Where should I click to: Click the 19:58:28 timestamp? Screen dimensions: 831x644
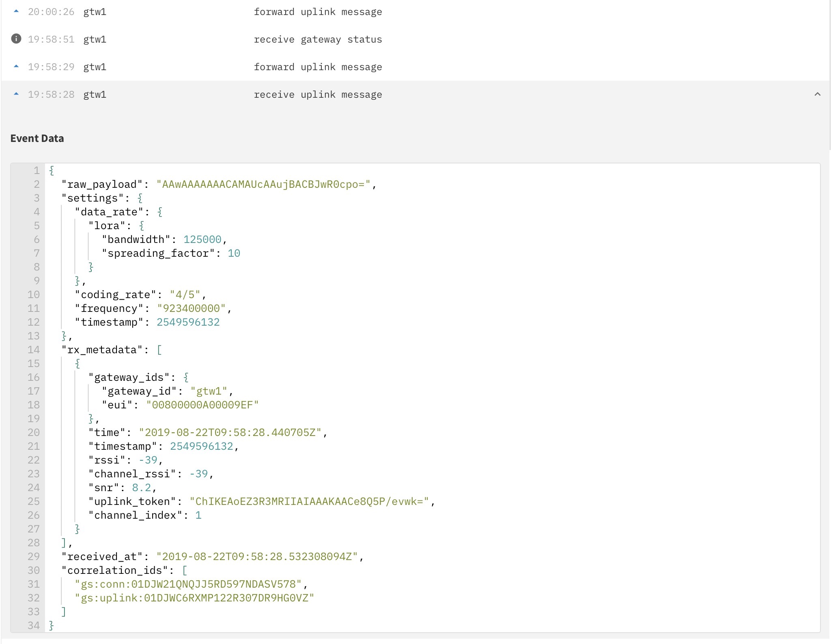[x=51, y=95]
